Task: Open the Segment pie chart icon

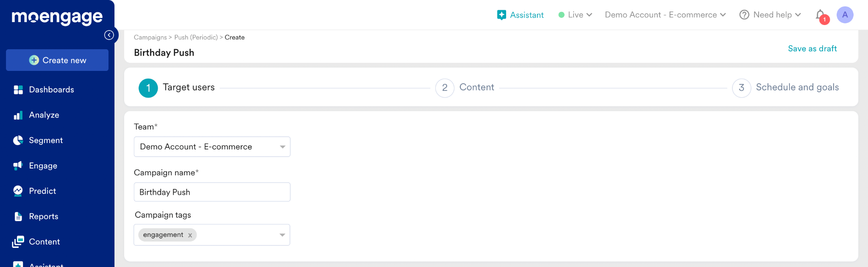Action: click(x=18, y=141)
